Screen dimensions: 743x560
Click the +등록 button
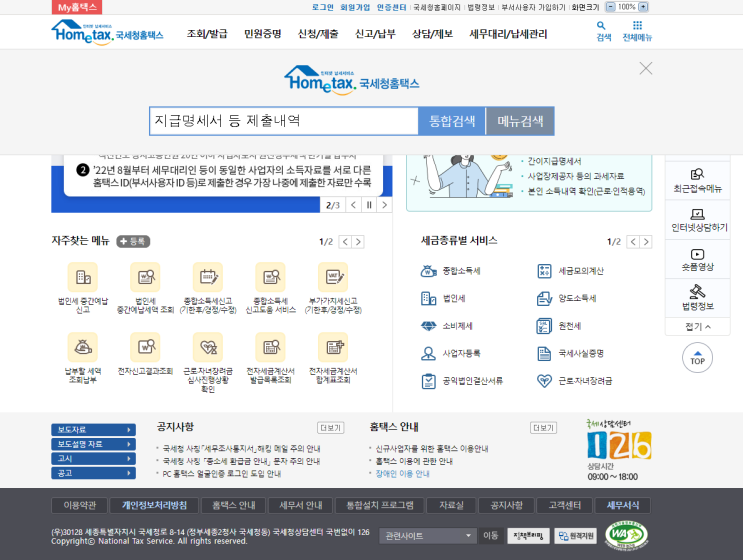[x=133, y=242]
